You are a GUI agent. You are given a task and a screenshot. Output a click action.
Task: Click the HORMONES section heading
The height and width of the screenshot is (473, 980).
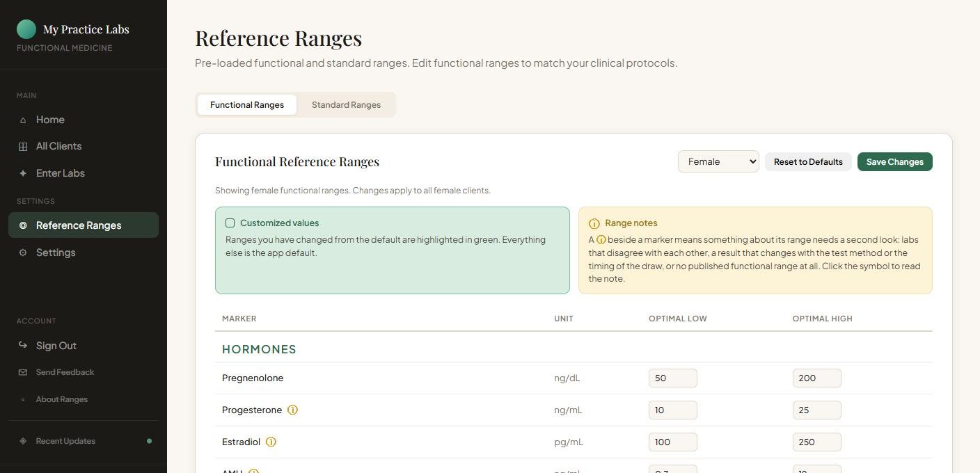click(259, 349)
